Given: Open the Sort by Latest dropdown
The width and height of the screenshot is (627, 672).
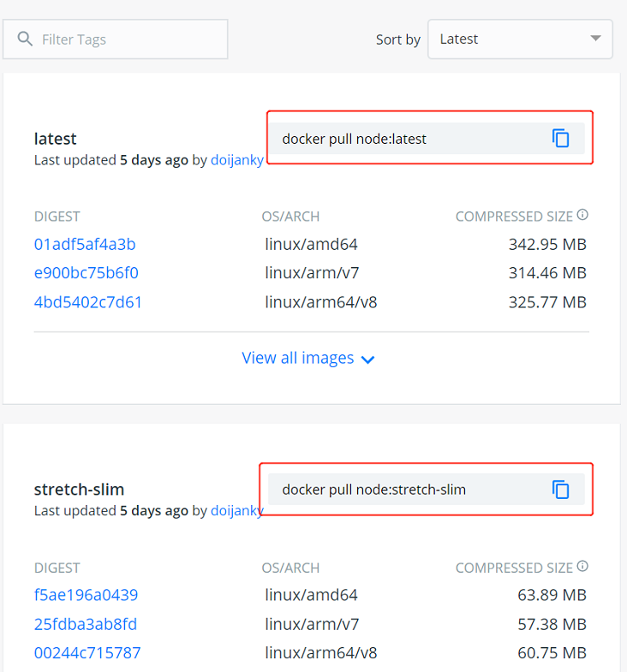Looking at the screenshot, I should pyautogui.click(x=519, y=39).
